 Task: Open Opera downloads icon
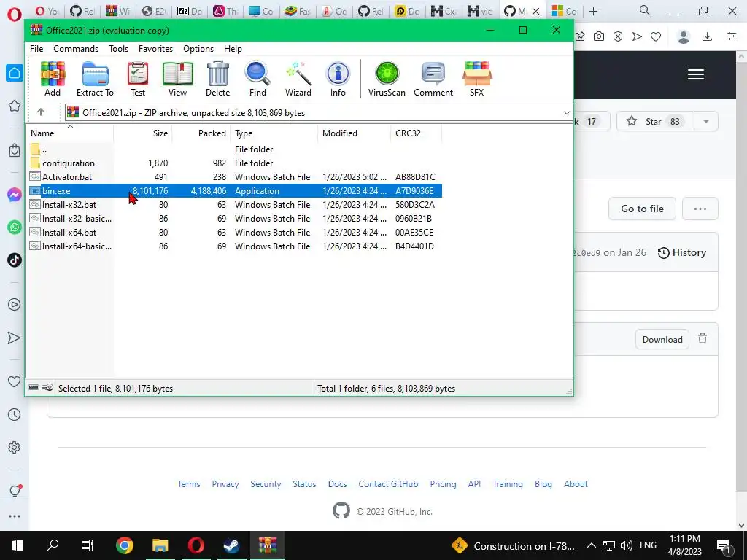707,36
